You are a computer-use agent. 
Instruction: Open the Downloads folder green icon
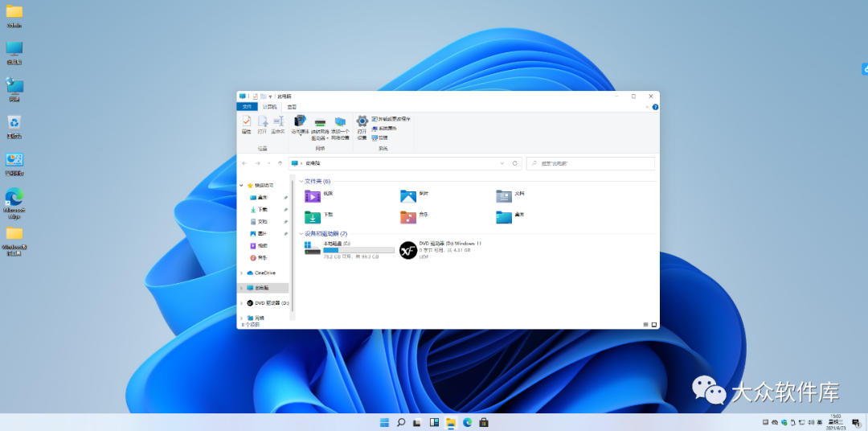(313, 217)
